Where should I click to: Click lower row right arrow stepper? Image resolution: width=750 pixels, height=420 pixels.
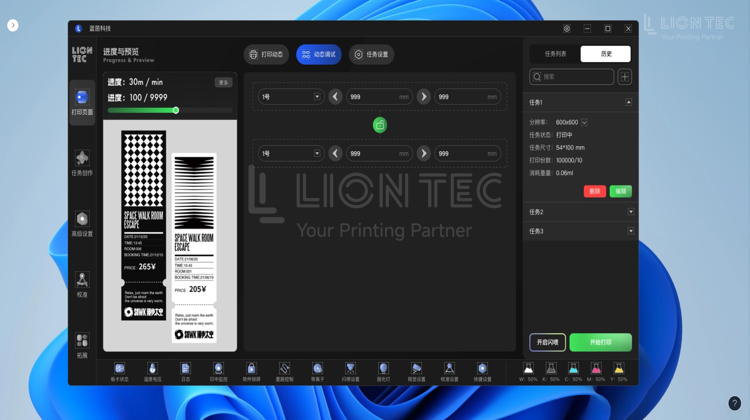423,154
